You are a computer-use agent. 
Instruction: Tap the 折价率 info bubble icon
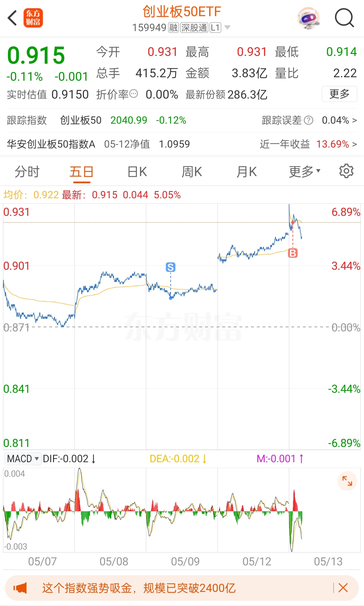click(x=134, y=94)
